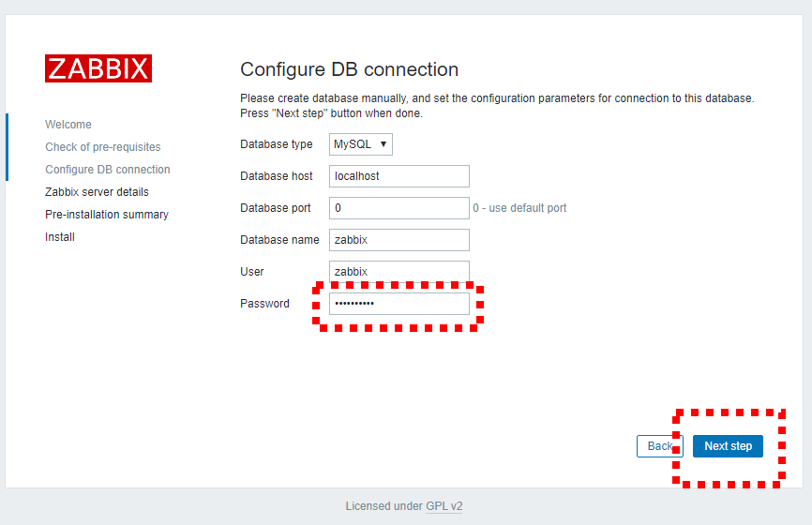
Task: Focus the User input field
Action: click(399, 271)
